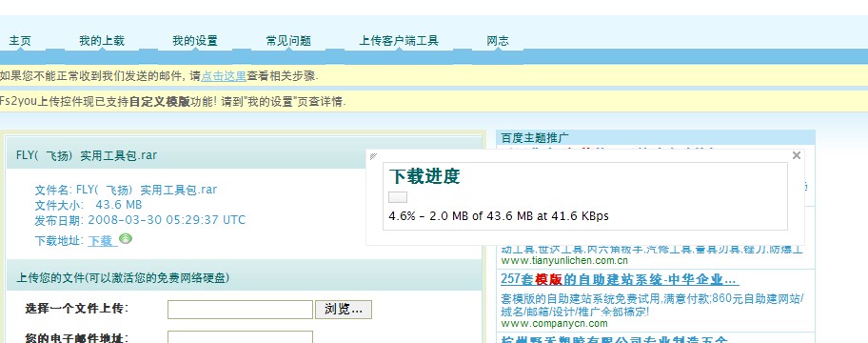Click the 下载进度 heading

(x=424, y=176)
